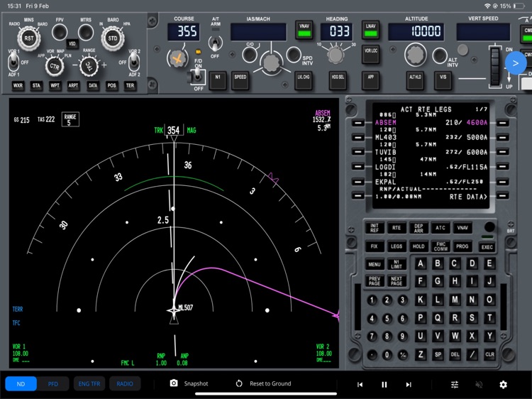This screenshot has width=532, height=399.
Task: Click the SPD INTV button
Action: [294, 55]
